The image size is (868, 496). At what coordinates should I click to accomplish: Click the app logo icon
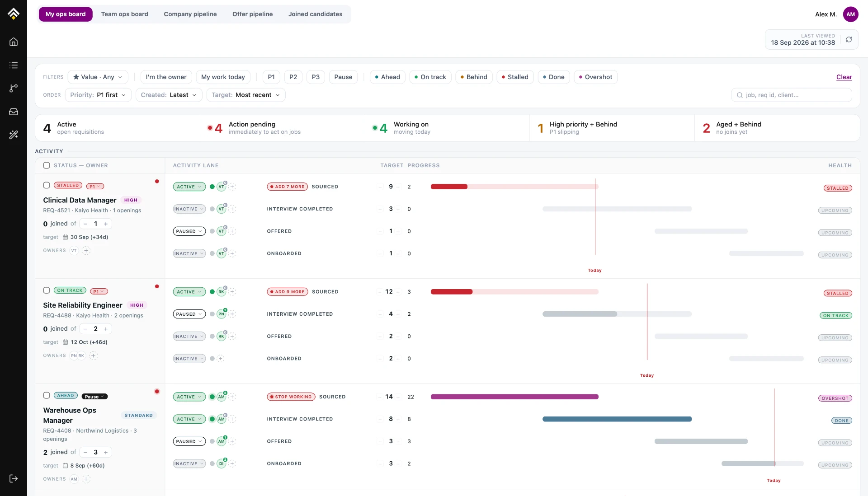tap(14, 14)
